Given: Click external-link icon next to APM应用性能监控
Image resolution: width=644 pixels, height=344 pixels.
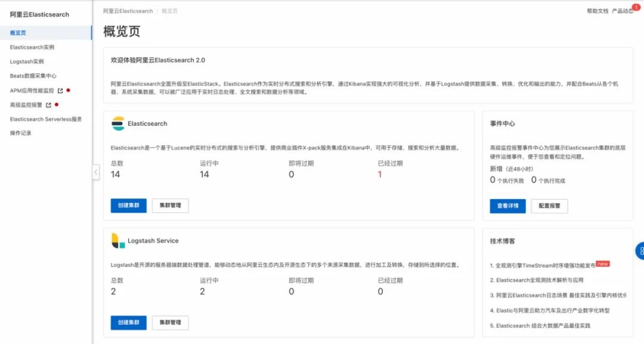Looking at the screenshot, I should (x=60, y=91).
